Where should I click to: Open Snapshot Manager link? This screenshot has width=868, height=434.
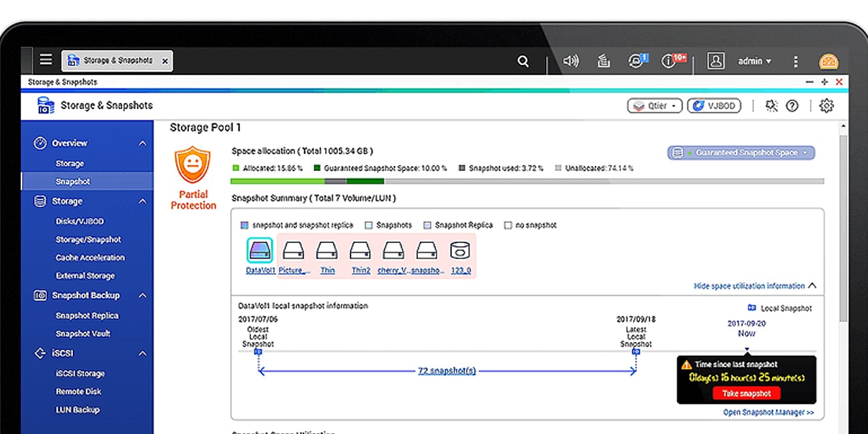[769, 413]
